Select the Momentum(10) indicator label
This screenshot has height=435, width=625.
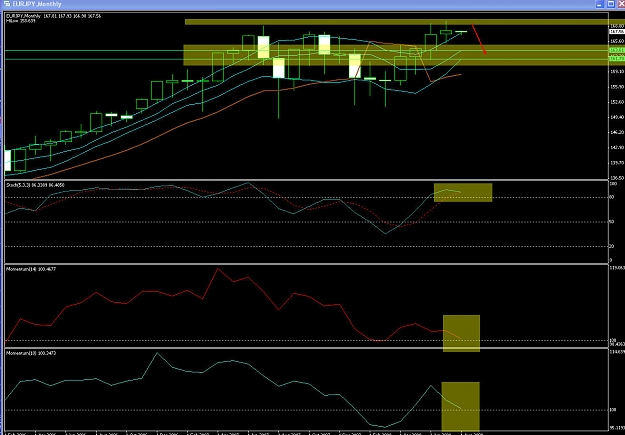(x=31, y=353)
